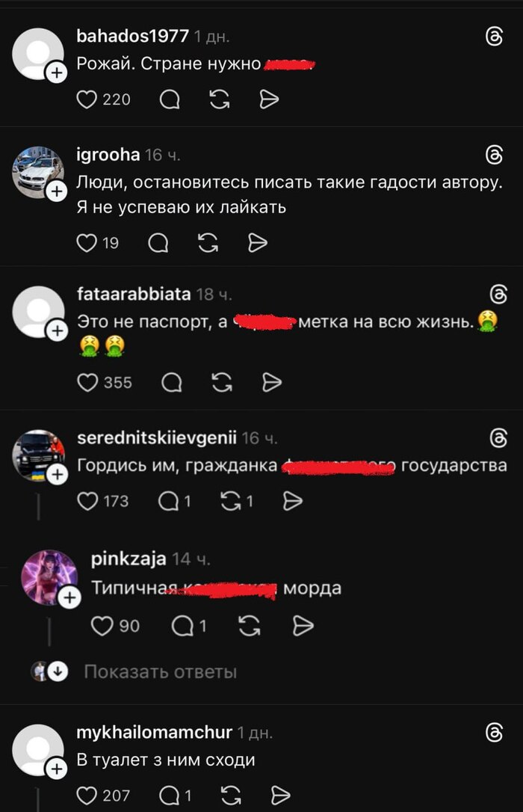
Task: Open the reply bubble under igrooha's comment
Action: [158, 242]
